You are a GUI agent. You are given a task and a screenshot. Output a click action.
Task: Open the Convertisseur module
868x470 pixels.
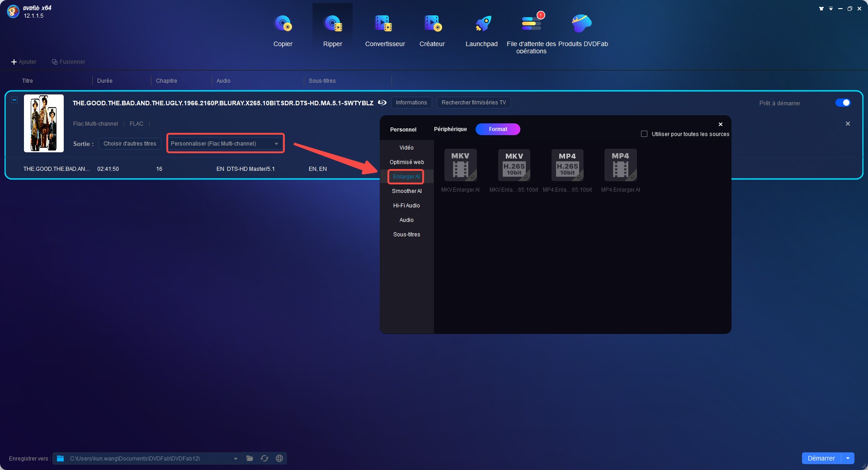(385, 30)
